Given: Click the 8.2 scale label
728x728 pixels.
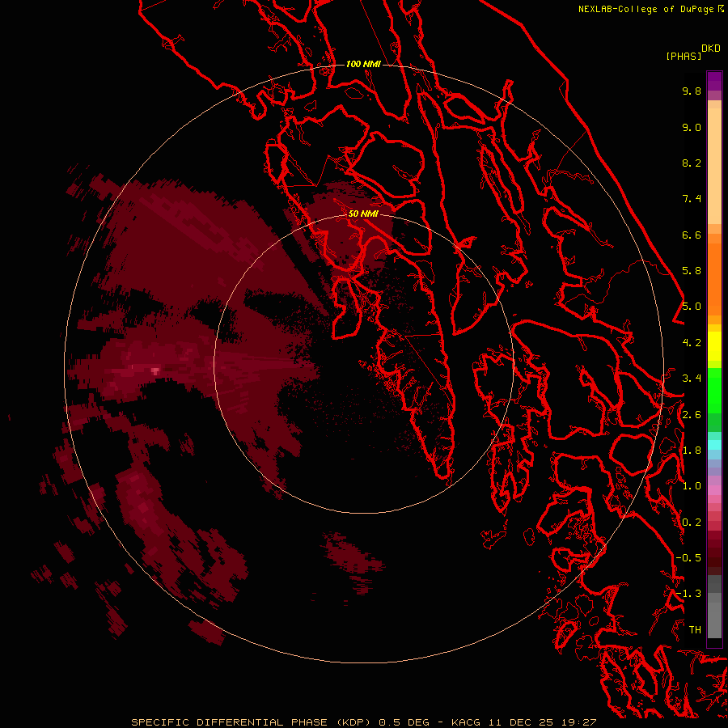Looking at the screenshot, I should click(692, 163).
